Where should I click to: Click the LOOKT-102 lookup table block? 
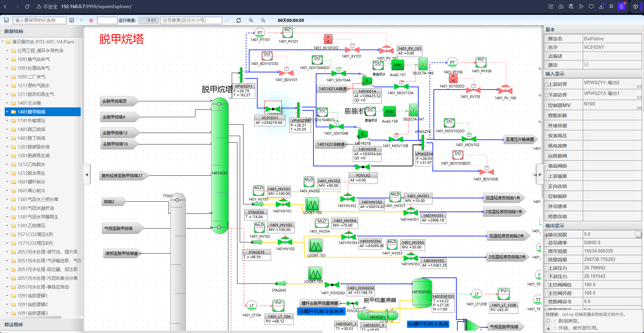[x=312, y=204]
